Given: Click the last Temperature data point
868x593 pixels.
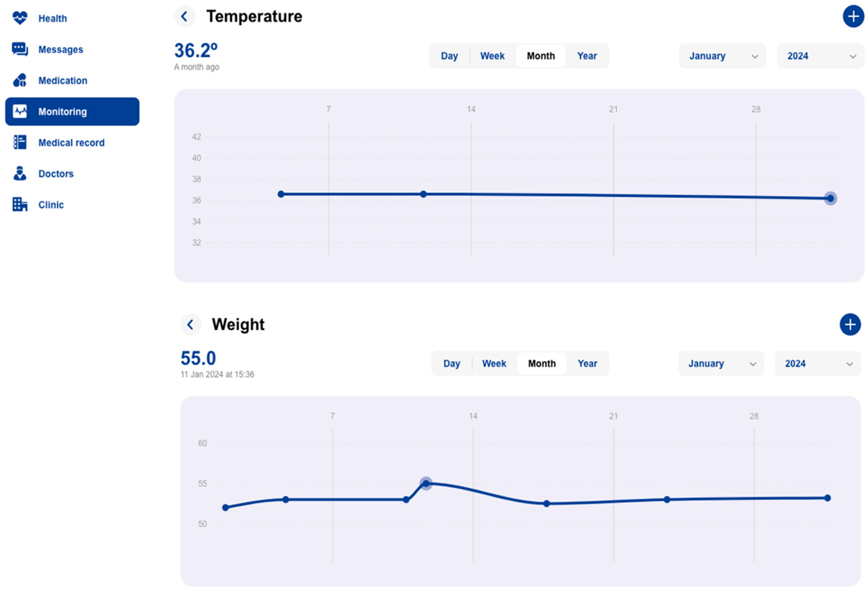Looking at the screenshot, I should pyautogui.click(x=830, y=199).
